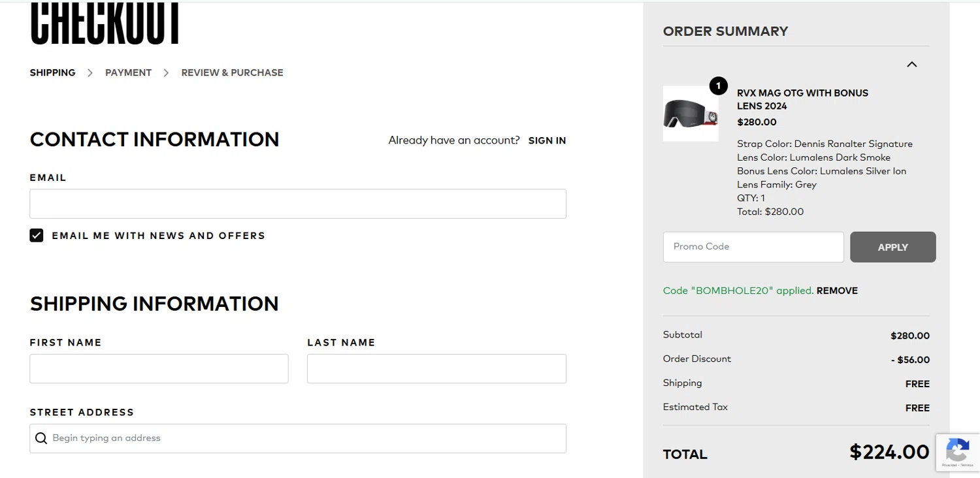Screen dimensions: 980x478
Task: Go to the Shipping checkout step
Action: click(52, 72)
